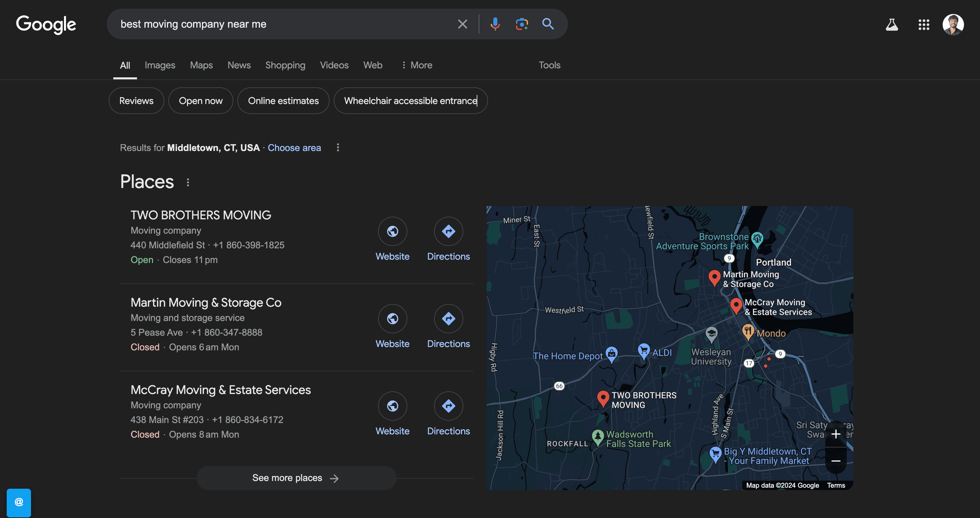The height and width of the screenshot is (518, 980).
Task: Click the McCray Moving directions arrow icon
Action: click(448, 405)
